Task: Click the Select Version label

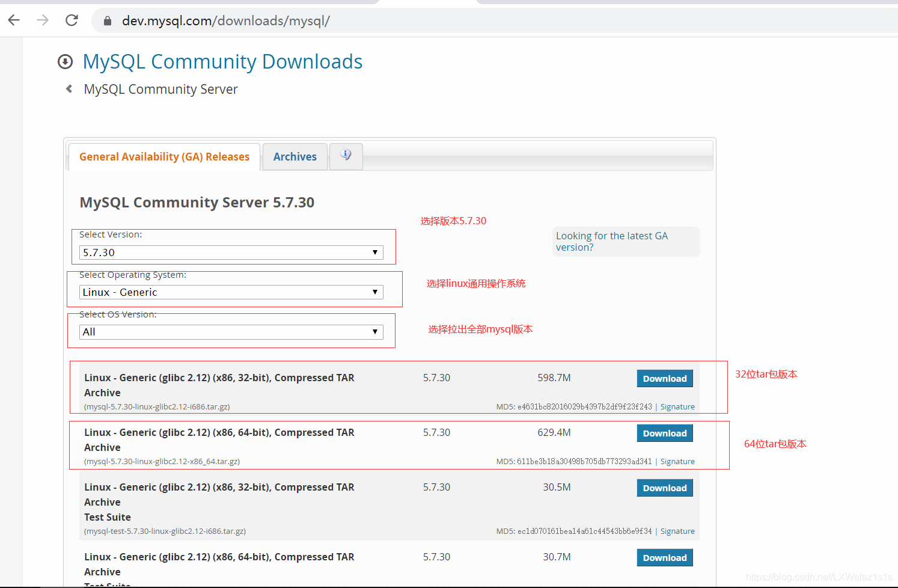Action: [111, 234]
